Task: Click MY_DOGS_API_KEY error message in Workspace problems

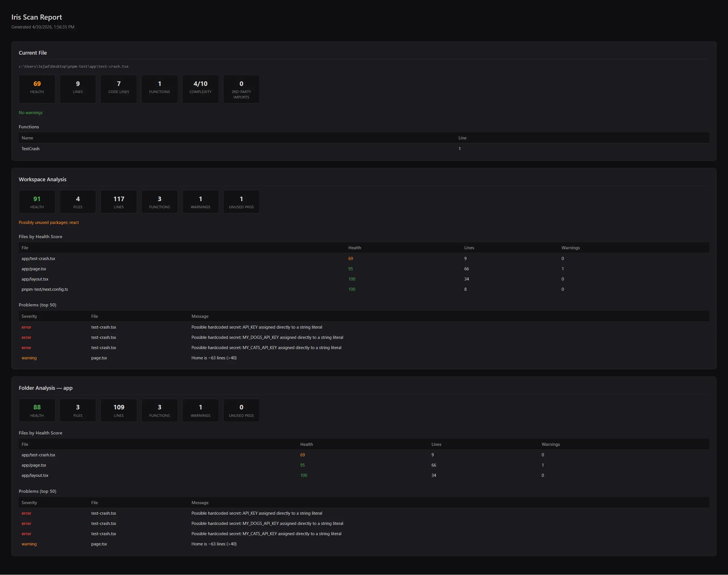Action: click(267, 337)
